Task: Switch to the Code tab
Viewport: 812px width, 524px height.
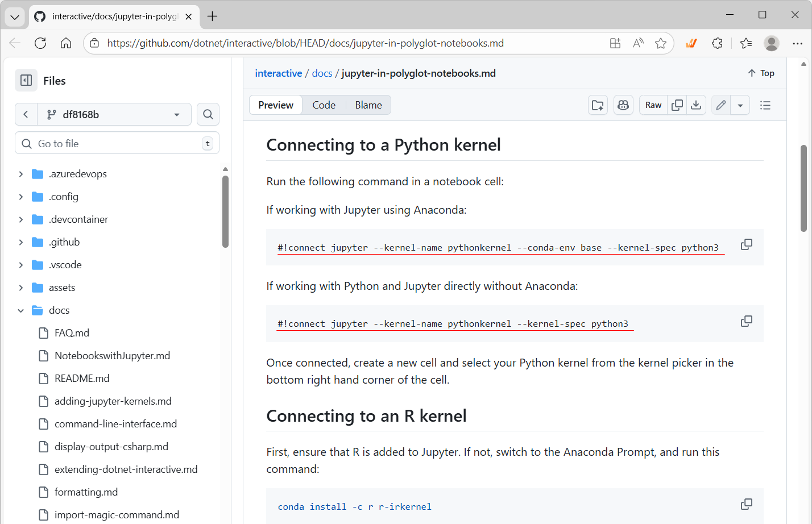Action: pos(324,105)
